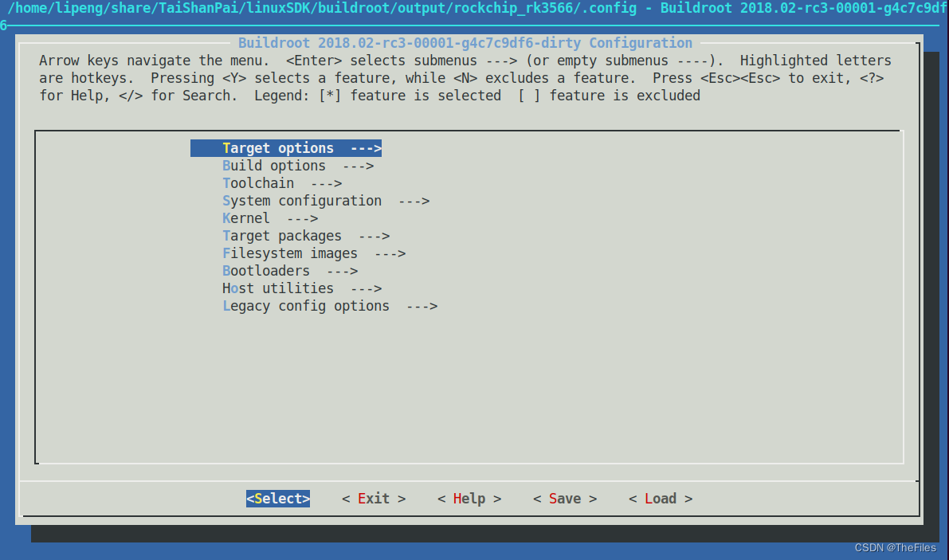The height and width of the screenshot is (560, 949).
Task: Click the Buildroot Configuration dialog title
Action: click(465, 43)
